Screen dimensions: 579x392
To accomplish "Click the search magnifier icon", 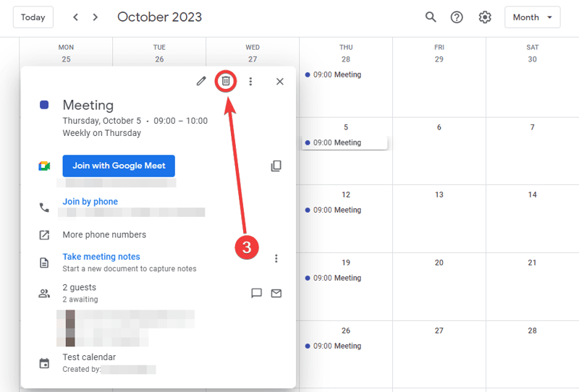I will [431, 17].
